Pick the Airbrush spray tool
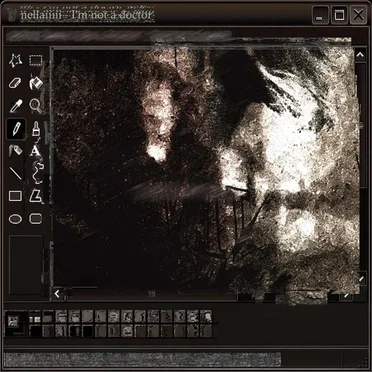This screenshot has height=372, width=372. pos(15,150)
